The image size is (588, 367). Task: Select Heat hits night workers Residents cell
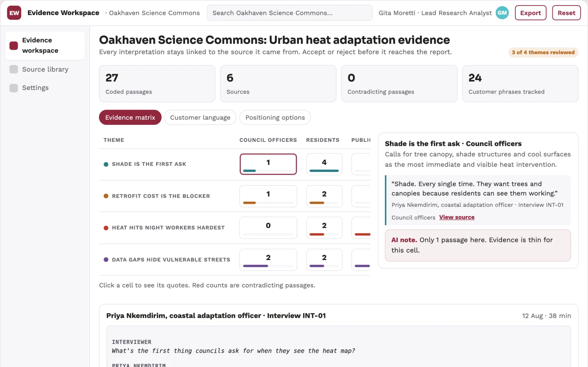[x=324, y=228]
